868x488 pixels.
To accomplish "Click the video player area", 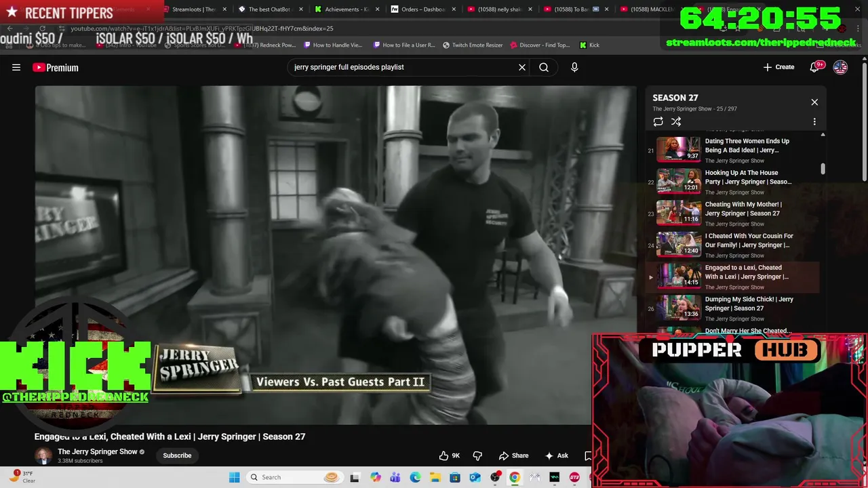I will (336, 254).
